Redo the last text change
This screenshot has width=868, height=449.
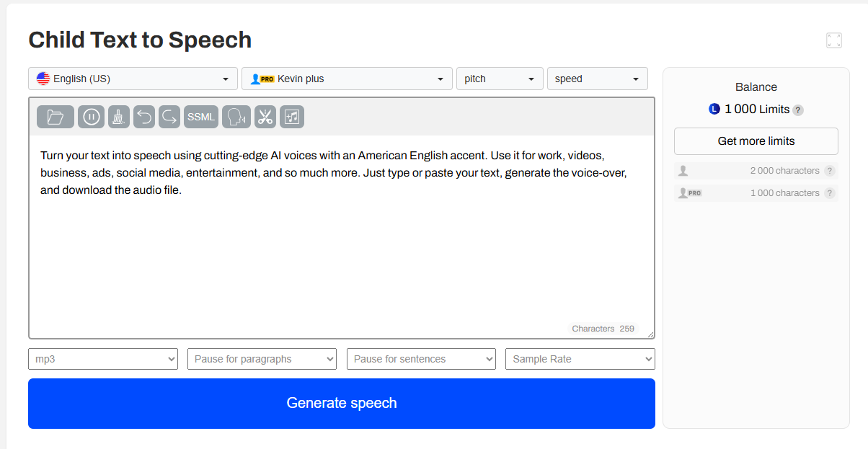click(169, 117)
